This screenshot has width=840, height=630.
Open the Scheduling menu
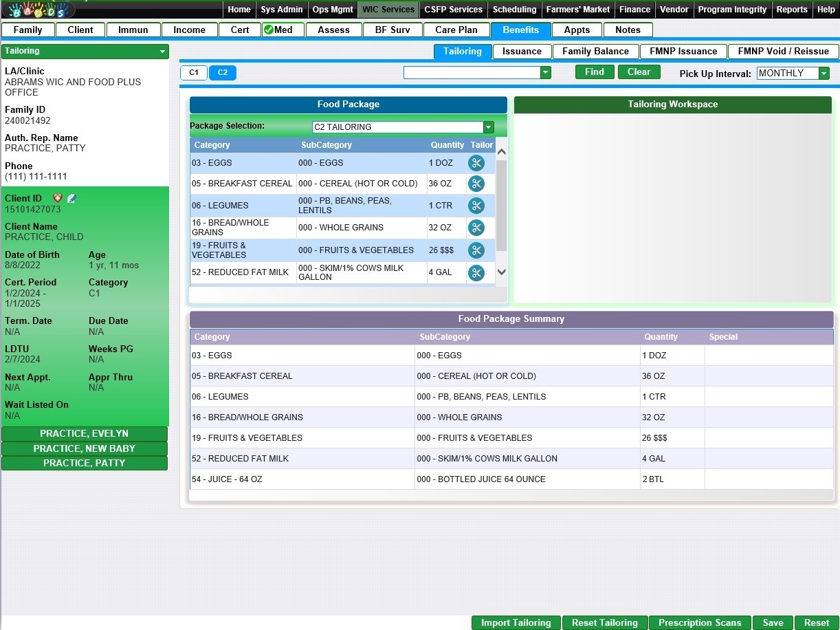click(514, 10)
